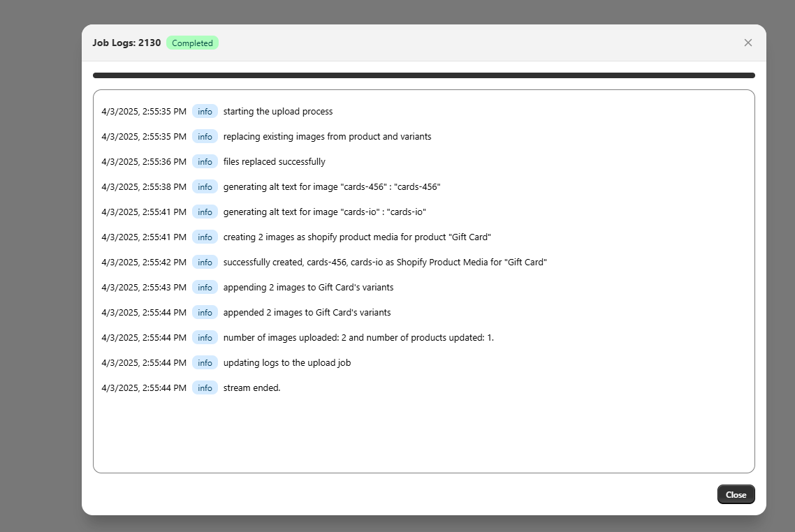The height and width of the screenshot is (532, 795).
Task: Click info badge for "updating logs to the upload job"
Action: tap(205, 363)
